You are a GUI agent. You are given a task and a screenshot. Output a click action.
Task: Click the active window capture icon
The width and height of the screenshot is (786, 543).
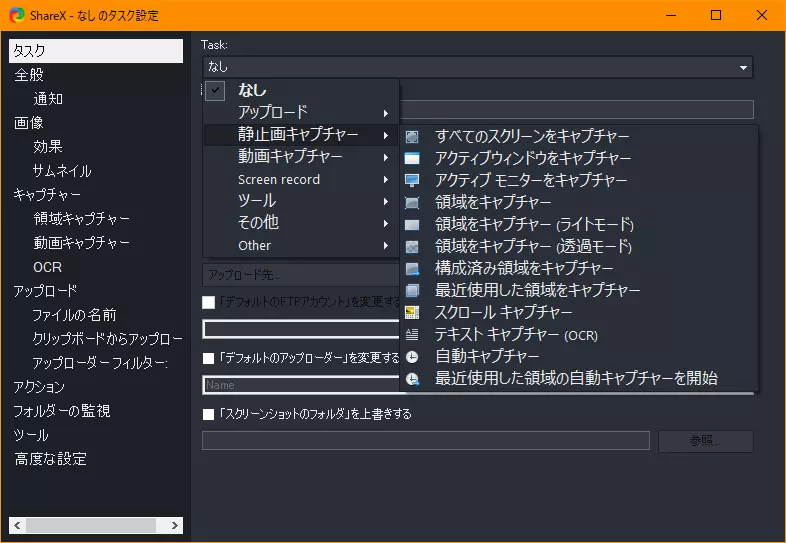pyautogui.click(x=412, y=158)
